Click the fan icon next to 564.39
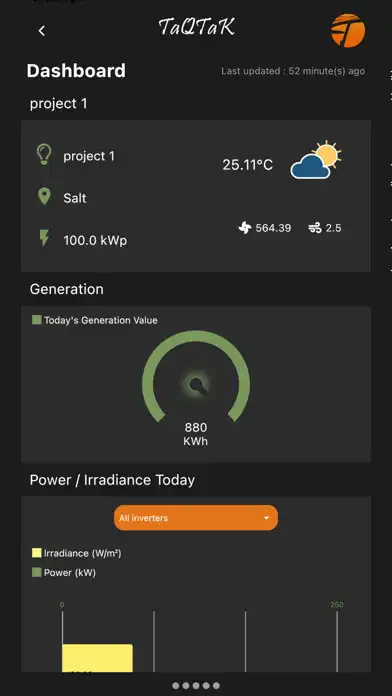This screenshot has height=696, width=392. [x=245, y=229]
